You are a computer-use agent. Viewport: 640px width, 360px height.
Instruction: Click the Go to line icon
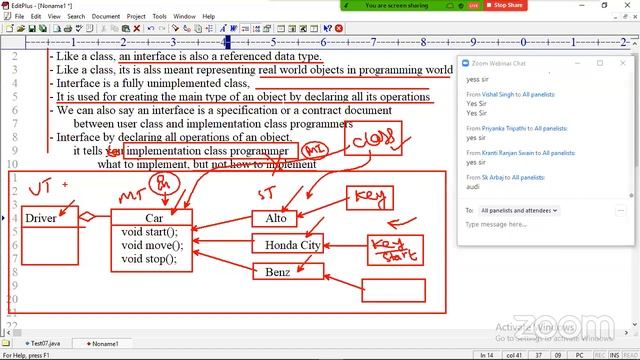pyautogui.click(x=209, y=29)
